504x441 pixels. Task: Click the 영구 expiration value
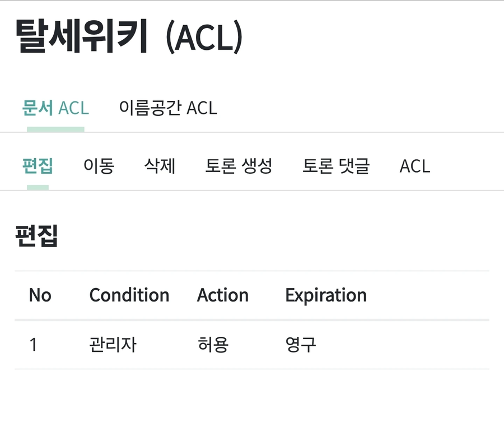pos(301,345)
